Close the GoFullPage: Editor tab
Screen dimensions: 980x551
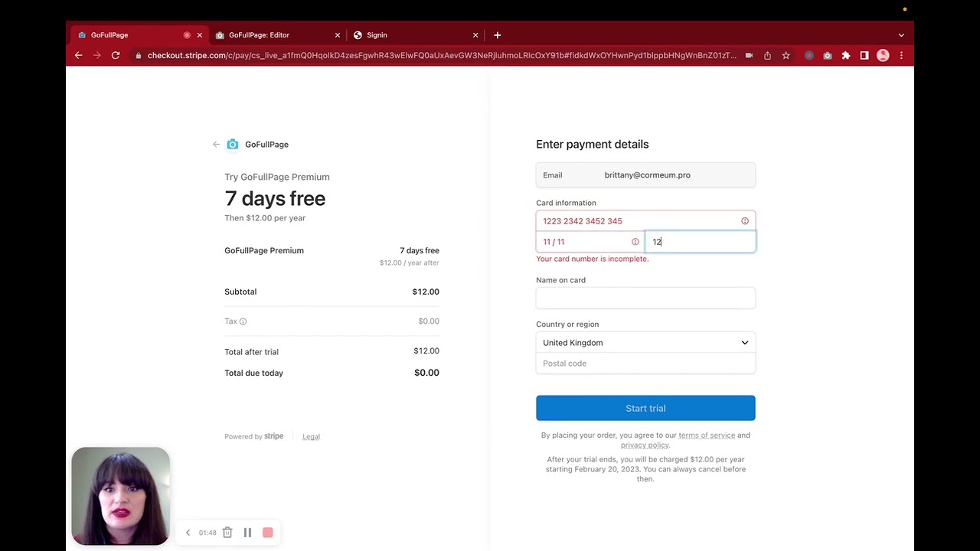338,35
